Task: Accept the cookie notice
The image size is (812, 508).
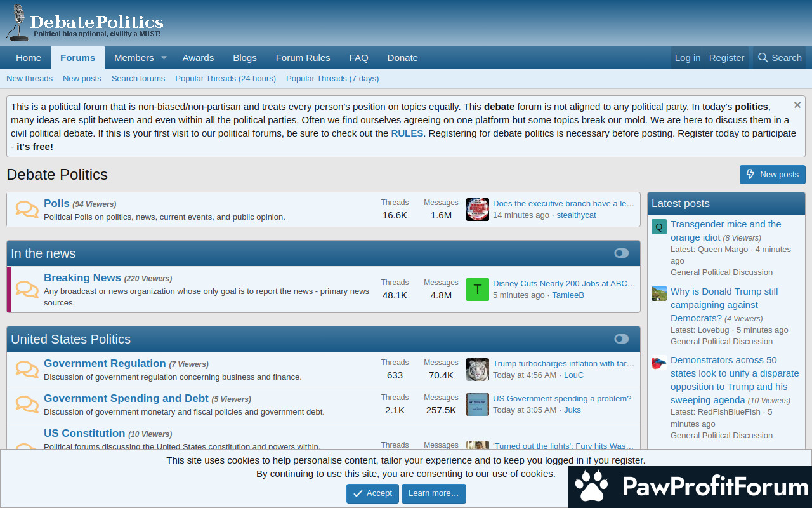Action: [373, 493]
